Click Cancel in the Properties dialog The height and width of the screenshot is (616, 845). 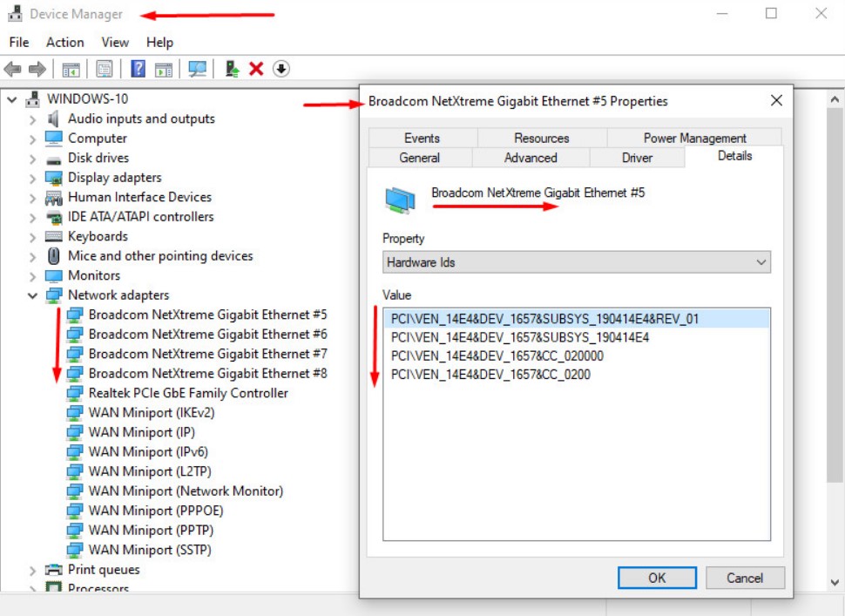[x=745, y=578]
